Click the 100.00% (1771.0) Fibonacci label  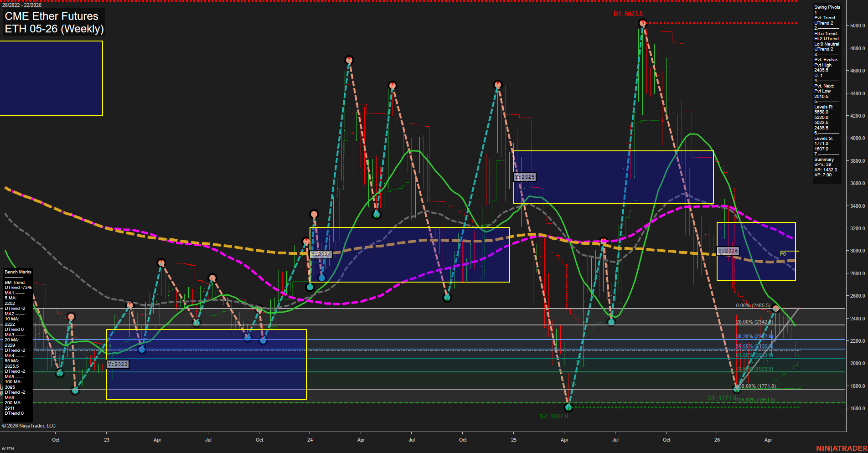756,386
